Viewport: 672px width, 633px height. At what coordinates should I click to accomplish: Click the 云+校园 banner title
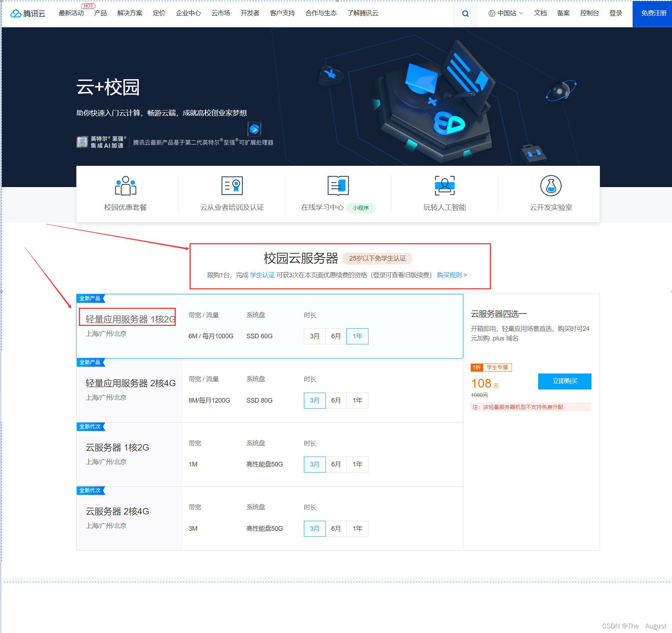108,87
